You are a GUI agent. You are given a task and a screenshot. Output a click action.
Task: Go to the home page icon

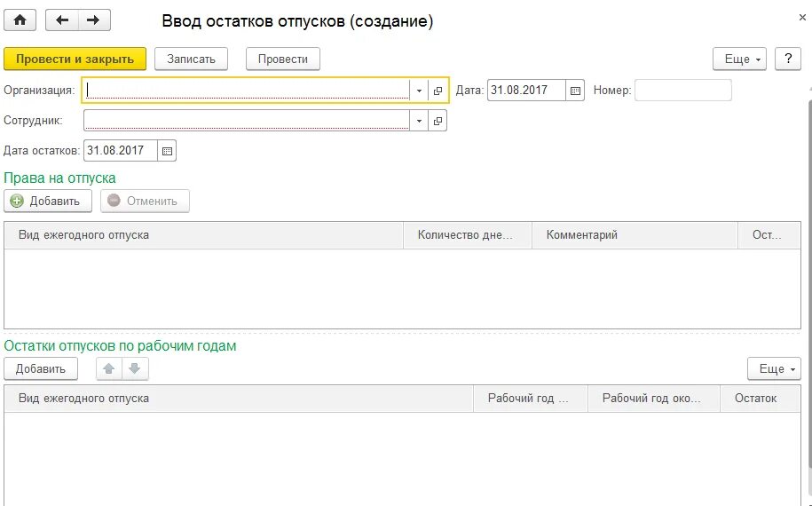[20, 20]
